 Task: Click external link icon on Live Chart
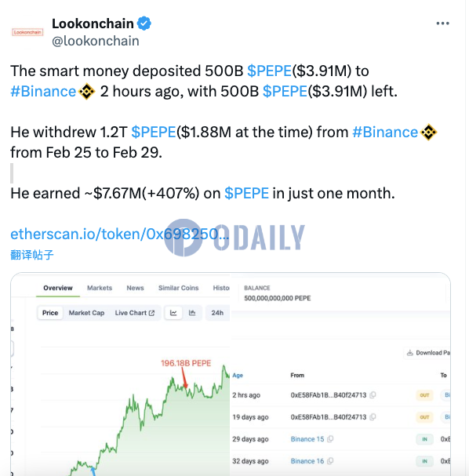(152, 313)
